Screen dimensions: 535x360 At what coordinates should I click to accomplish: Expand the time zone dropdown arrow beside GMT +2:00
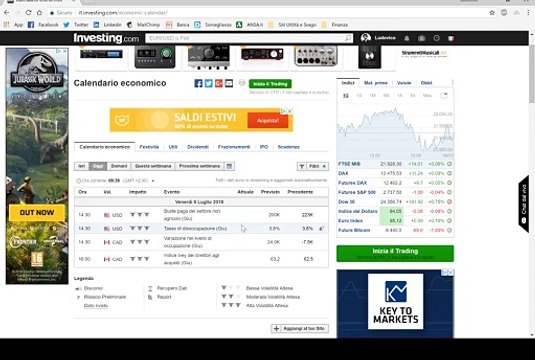153,181
